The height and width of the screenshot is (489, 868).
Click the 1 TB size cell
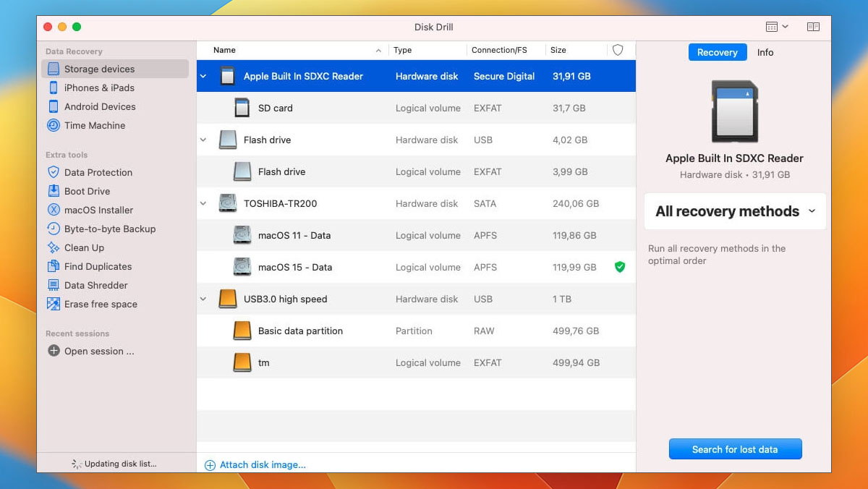[562, 299]
